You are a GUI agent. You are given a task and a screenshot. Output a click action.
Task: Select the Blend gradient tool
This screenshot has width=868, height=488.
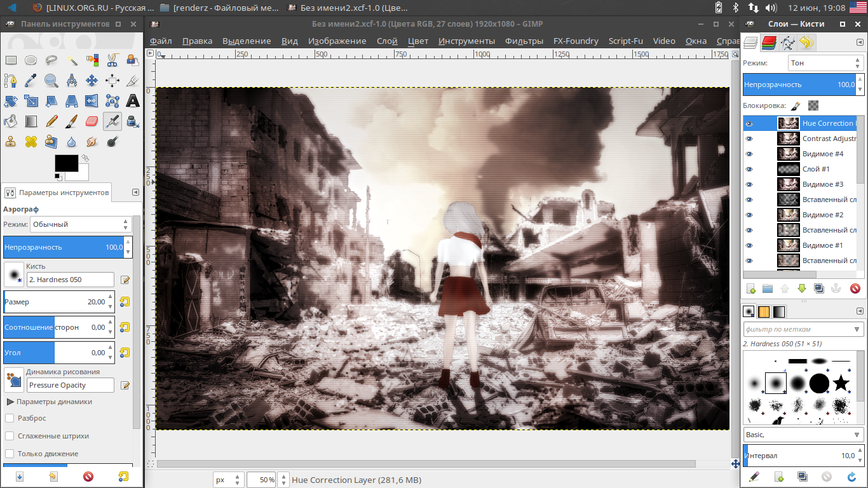(31, 121)
